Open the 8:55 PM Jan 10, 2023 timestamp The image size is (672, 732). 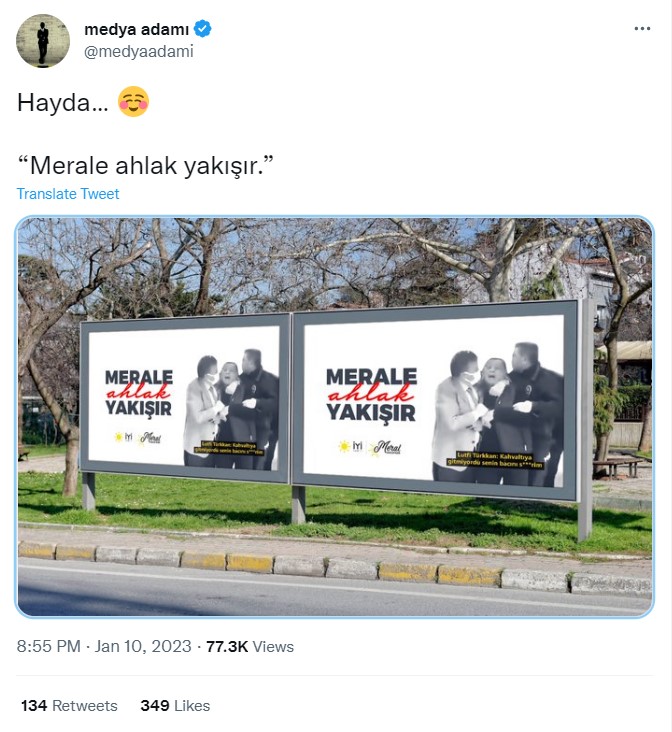(x=104, y=647)
